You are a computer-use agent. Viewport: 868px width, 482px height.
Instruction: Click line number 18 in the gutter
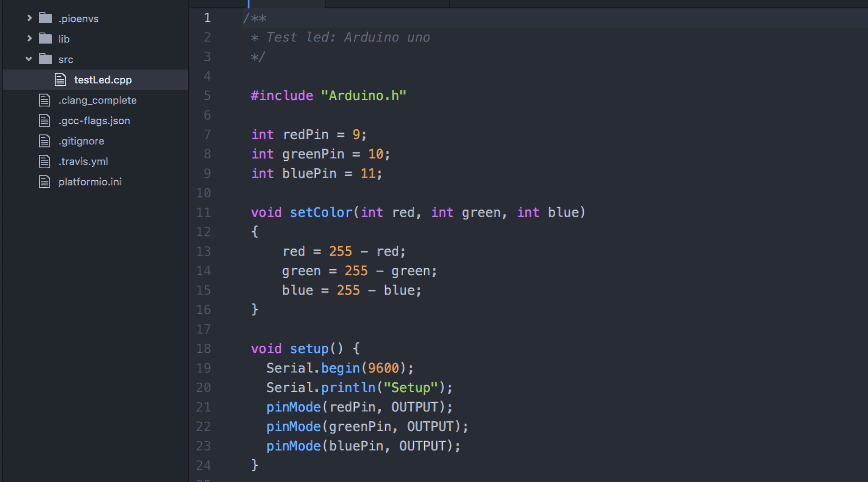204,349
